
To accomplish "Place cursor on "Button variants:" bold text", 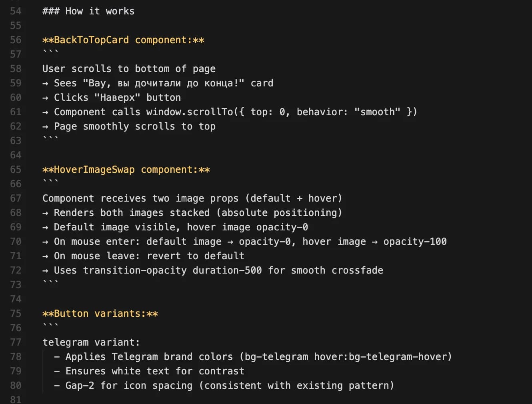I will [100, 314].
